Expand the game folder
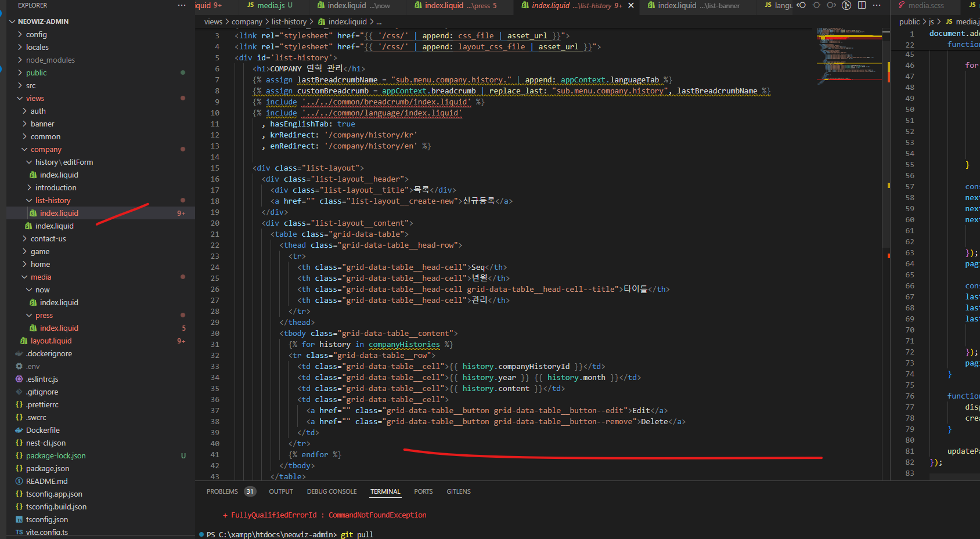 [100, 251]
